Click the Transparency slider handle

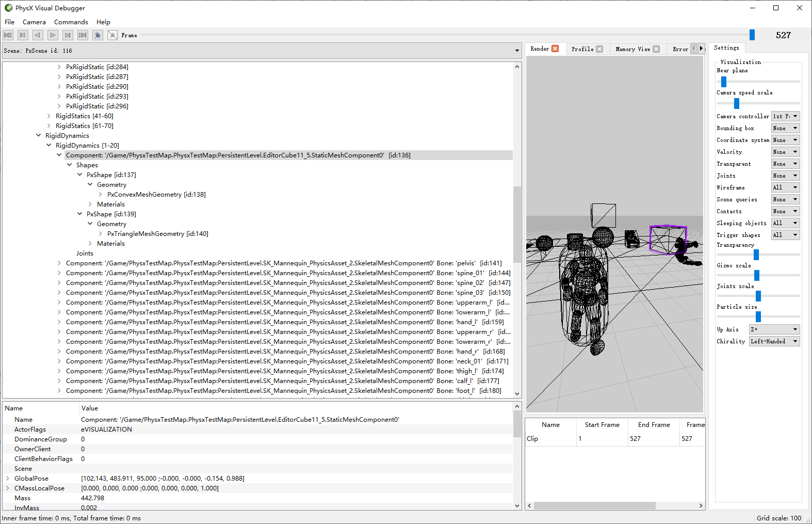point(756,255)
